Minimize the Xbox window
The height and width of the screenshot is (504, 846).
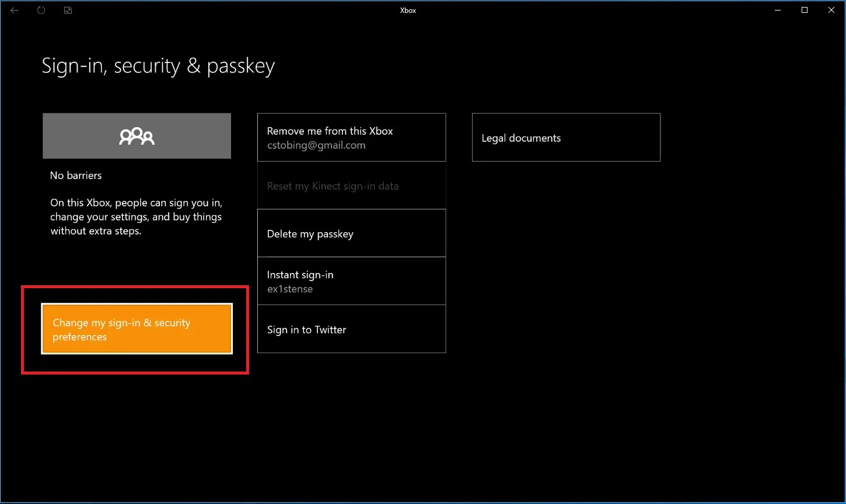(x=778, y=10)
